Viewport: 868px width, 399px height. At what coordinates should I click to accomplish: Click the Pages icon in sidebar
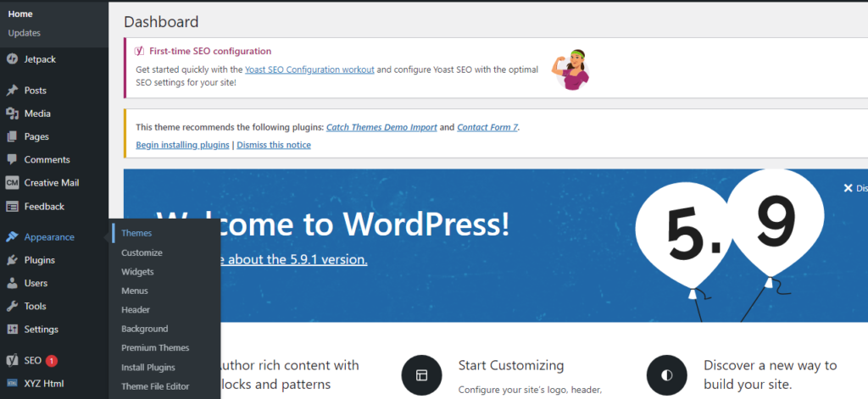[12, 136]
